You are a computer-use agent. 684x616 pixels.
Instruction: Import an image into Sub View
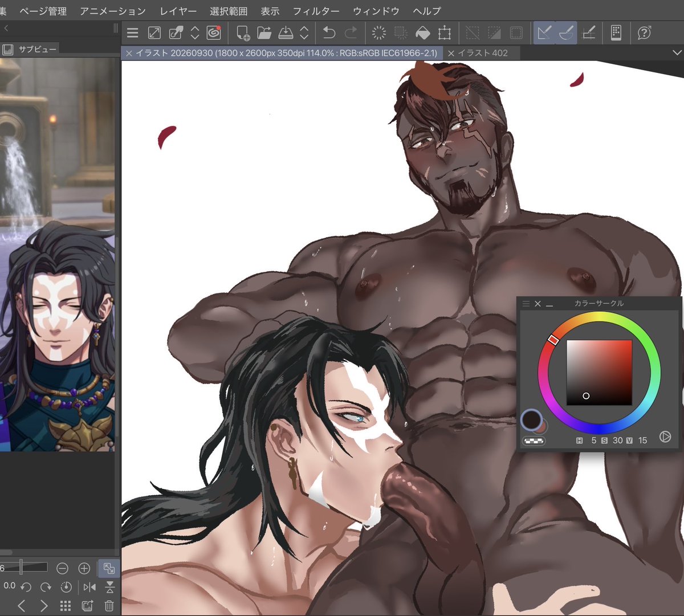click(87, 606)
